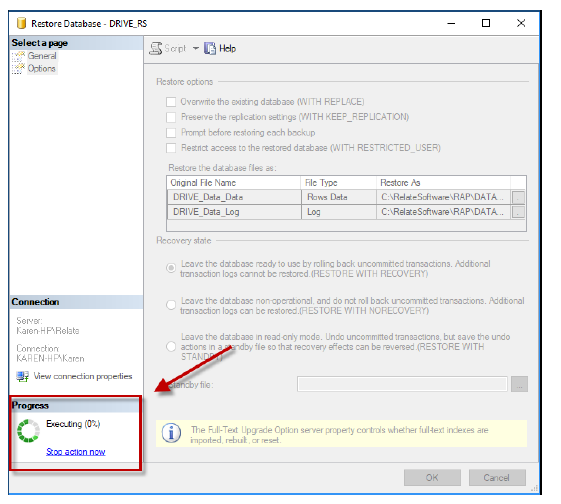Click the Options page icon
This screenshot has height=504, width=561.
[x=19, y=69]
